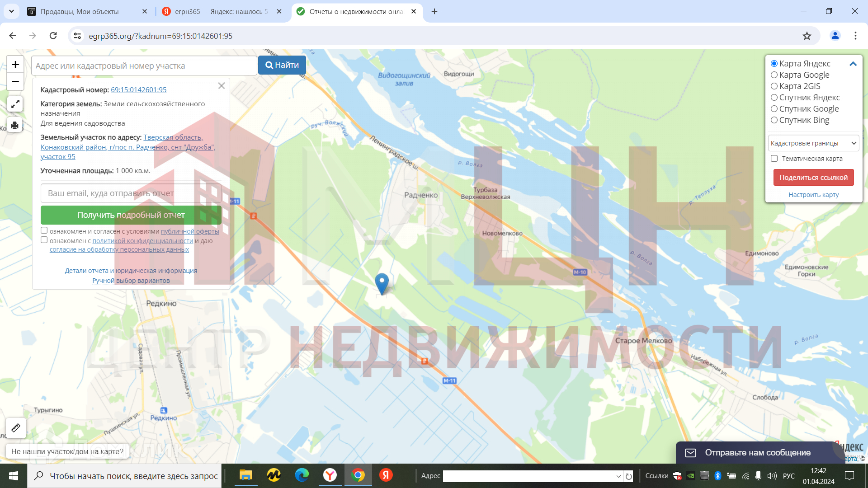Select Карта Google radio option
Image resolution: width=868 pixels, height=488 pixels.
[774, 75]
